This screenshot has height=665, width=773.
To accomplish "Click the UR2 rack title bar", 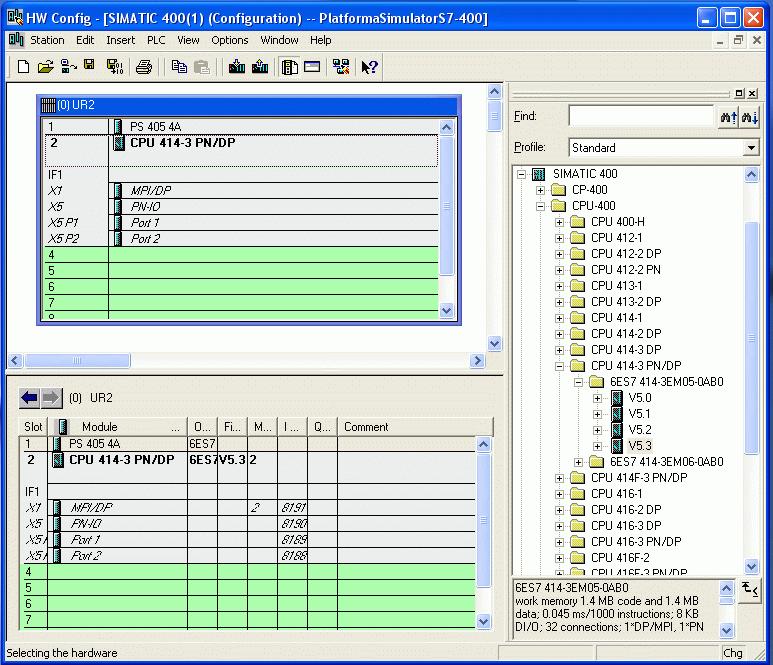I will (249, 105).
